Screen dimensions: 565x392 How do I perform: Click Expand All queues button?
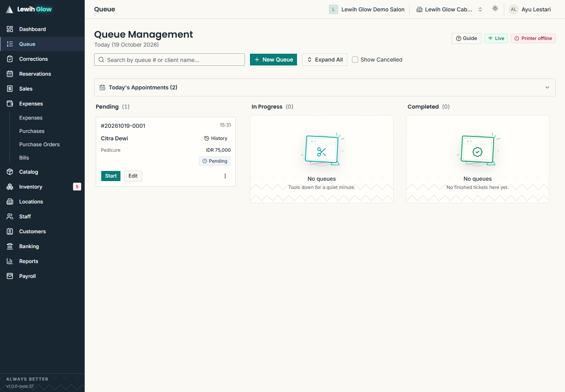coord(324,60)
